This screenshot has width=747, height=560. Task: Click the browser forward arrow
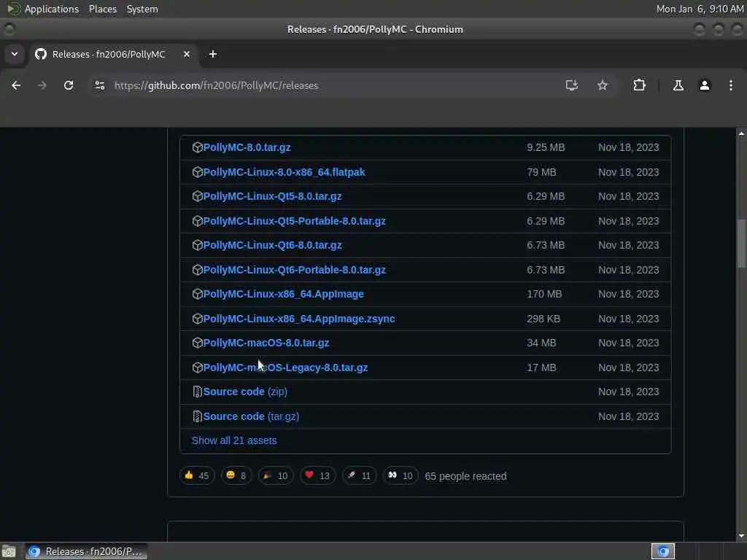point(42,85)
